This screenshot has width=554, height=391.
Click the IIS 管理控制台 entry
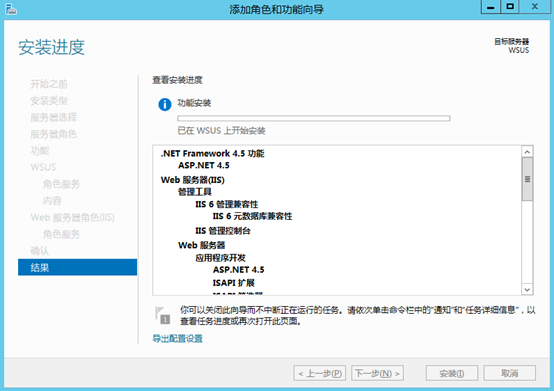(x=223, y=231)
